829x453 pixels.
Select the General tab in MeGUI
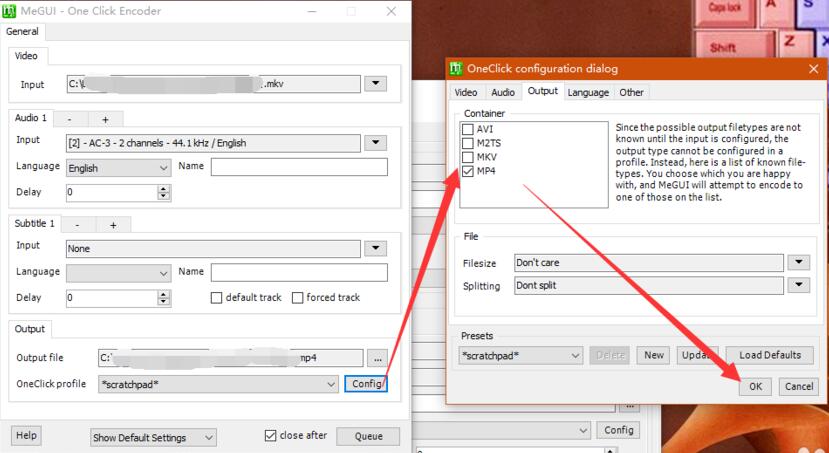[22, 32]
